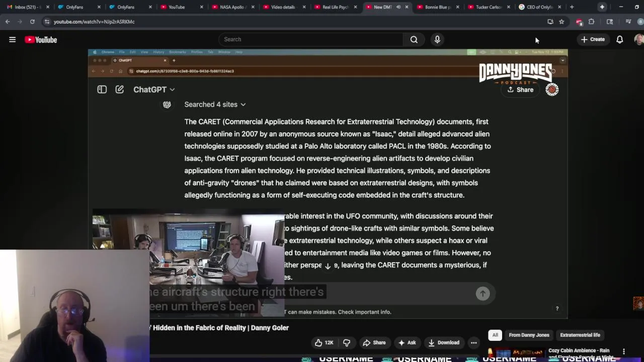Go to YouTube home via the logo

41,40
